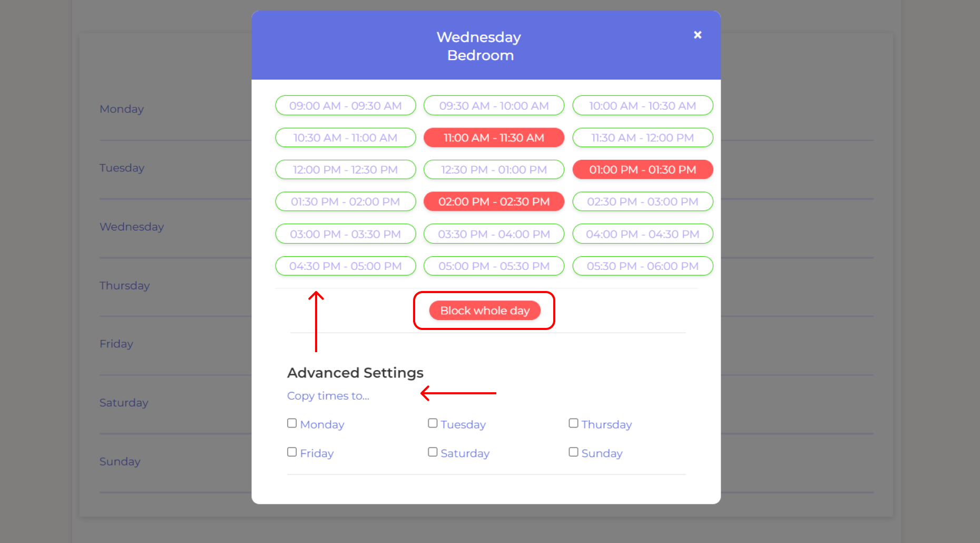Click the Copy times to... link
Viewport: 980px width, 543px height.
click(x=328, y=396)
